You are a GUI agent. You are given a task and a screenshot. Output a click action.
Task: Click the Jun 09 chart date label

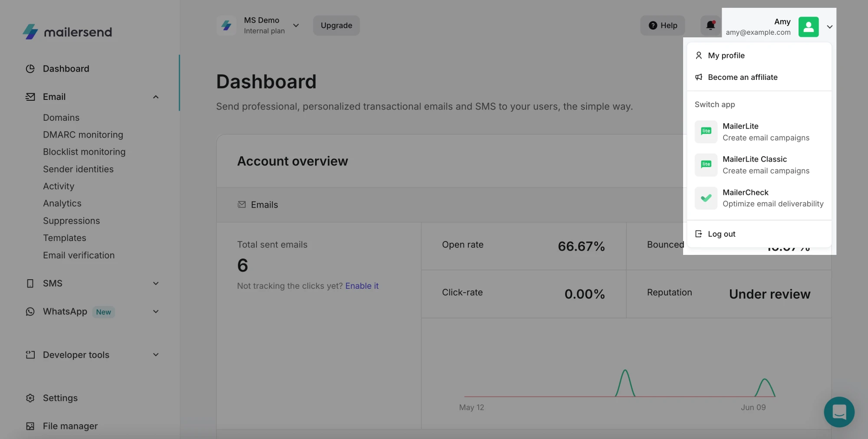point(753,408)
